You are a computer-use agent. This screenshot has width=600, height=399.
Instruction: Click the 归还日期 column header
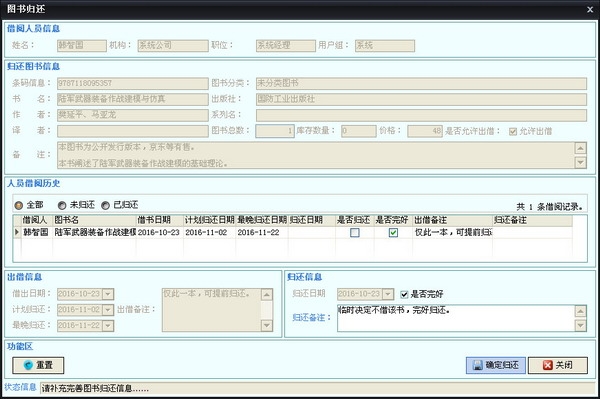click(311, 220)
